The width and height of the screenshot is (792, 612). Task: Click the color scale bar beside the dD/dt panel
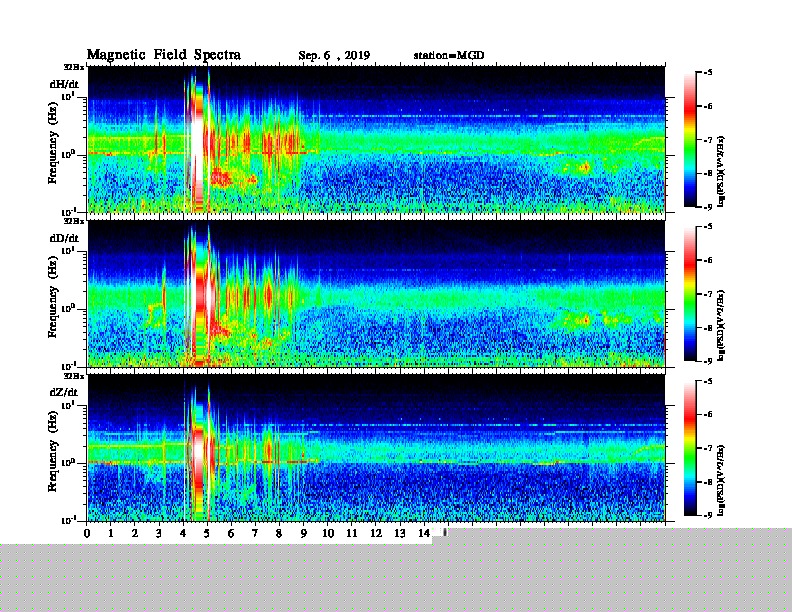pyautogui.click(x=690, y=294)
